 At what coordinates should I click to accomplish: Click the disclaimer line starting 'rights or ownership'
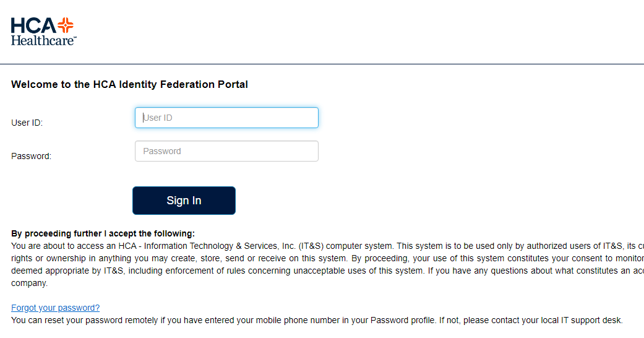coord(327,258)
